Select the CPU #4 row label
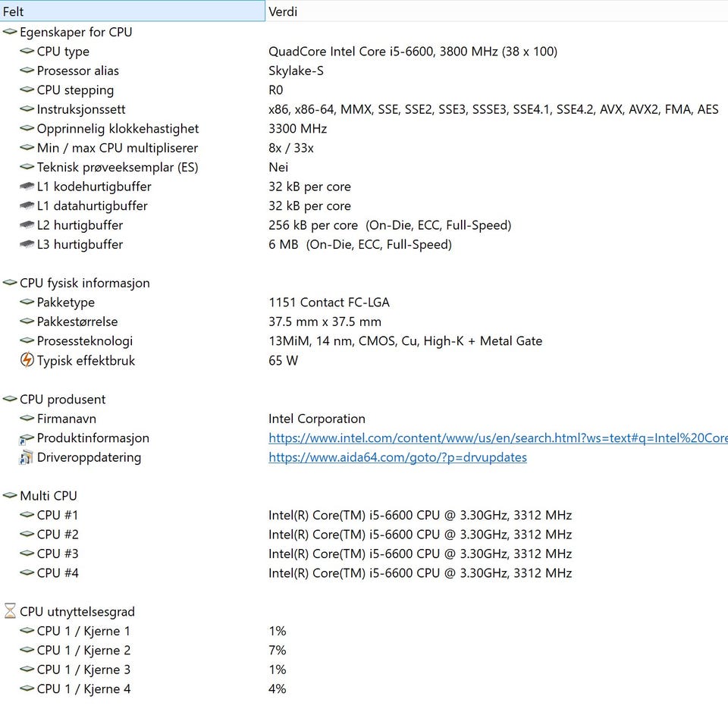Screen dimensions: 728x712 [x=58, y=572]
